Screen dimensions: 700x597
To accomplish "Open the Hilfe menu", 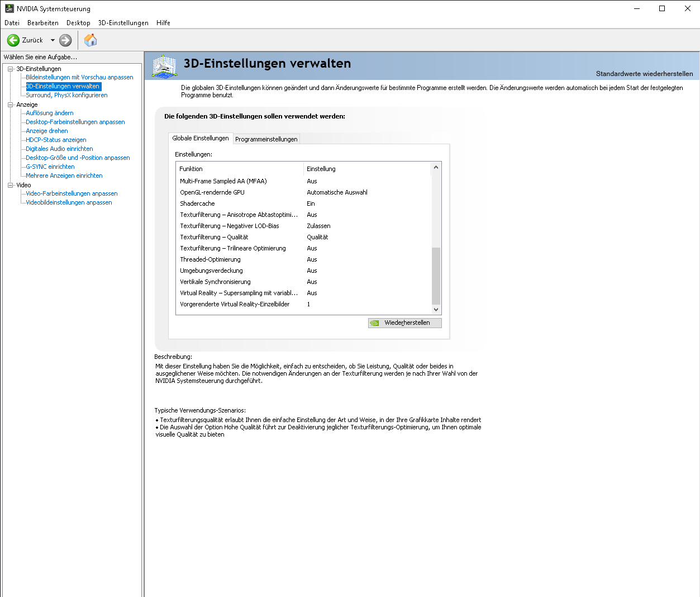I will coord(163,23).
